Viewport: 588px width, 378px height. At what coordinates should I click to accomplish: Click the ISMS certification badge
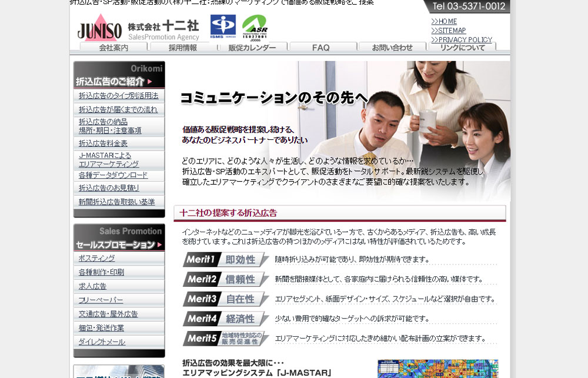pyautogui.click(x=223, y=27)
